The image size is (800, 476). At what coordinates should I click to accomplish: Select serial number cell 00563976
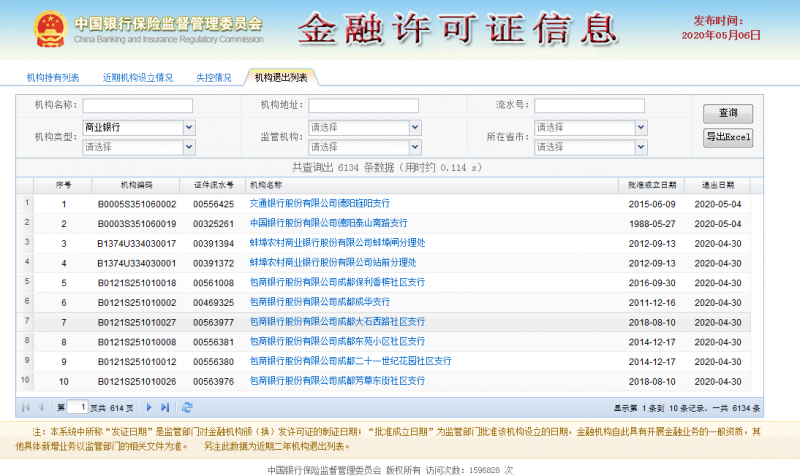pos(213,382)
